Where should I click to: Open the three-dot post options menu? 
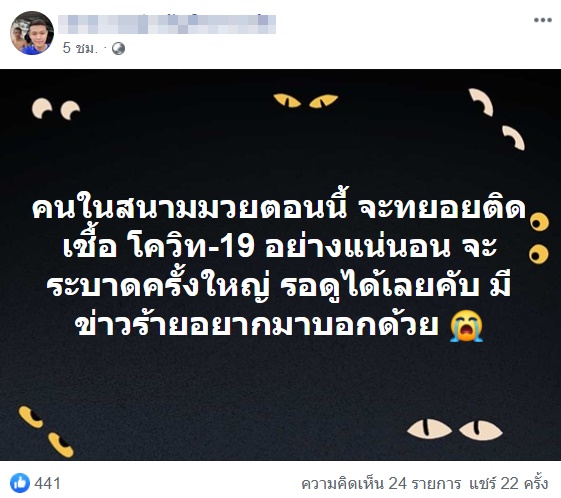542,20
